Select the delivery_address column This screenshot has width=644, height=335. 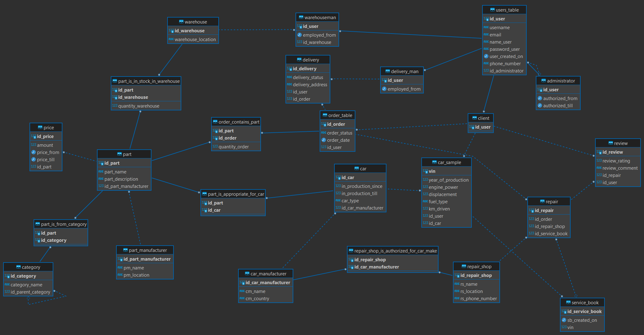[310, 85]
